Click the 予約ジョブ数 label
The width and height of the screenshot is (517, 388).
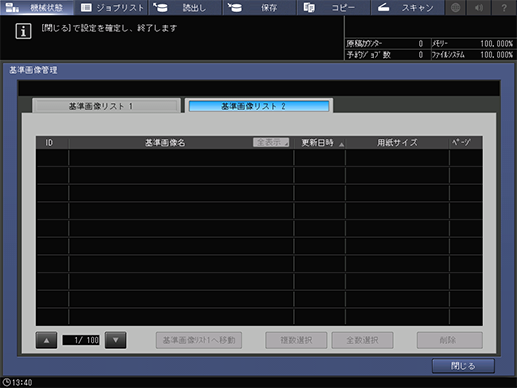(x=369, y=55)
